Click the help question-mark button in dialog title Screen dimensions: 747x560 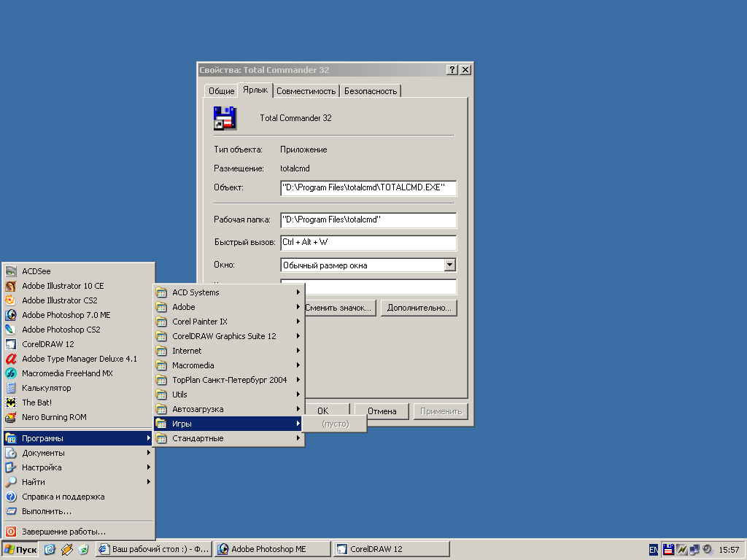coord(452,70)
